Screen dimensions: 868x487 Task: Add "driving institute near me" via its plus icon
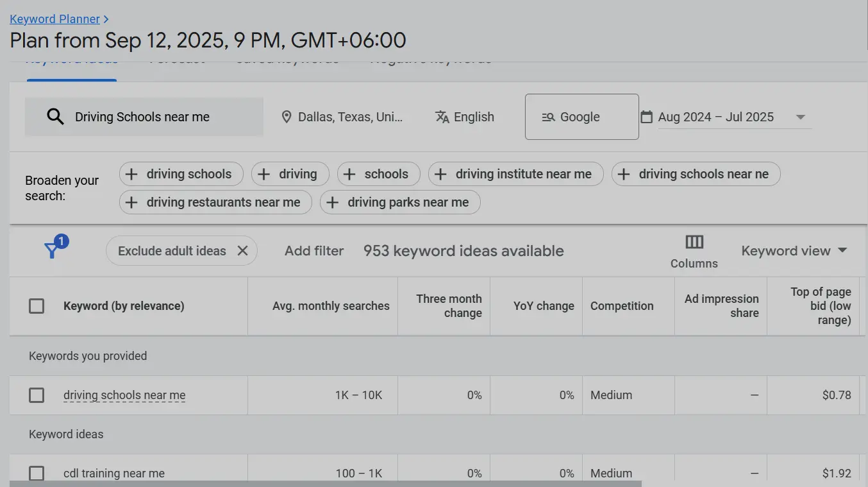tap(440, 174)
